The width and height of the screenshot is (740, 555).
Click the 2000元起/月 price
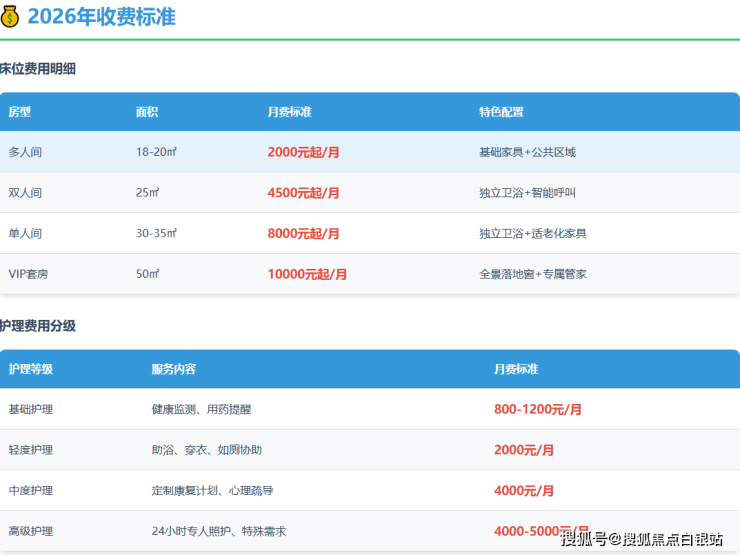pyautogui.click(x=303, y=152)
